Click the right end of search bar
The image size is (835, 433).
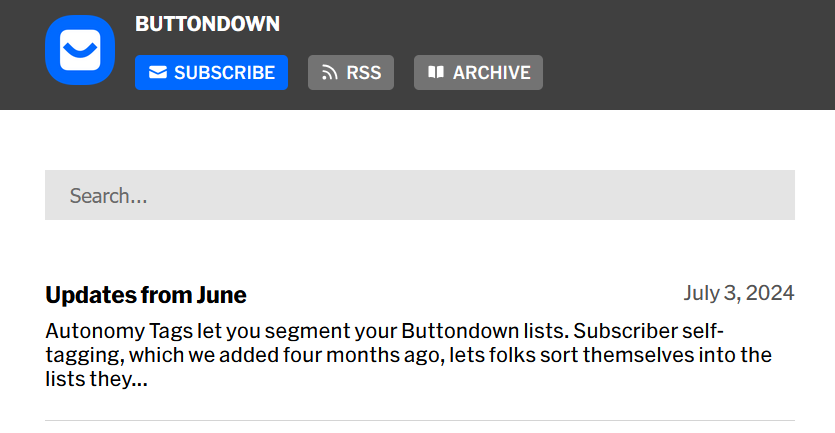pyautogui.click(x=770, y=195)
